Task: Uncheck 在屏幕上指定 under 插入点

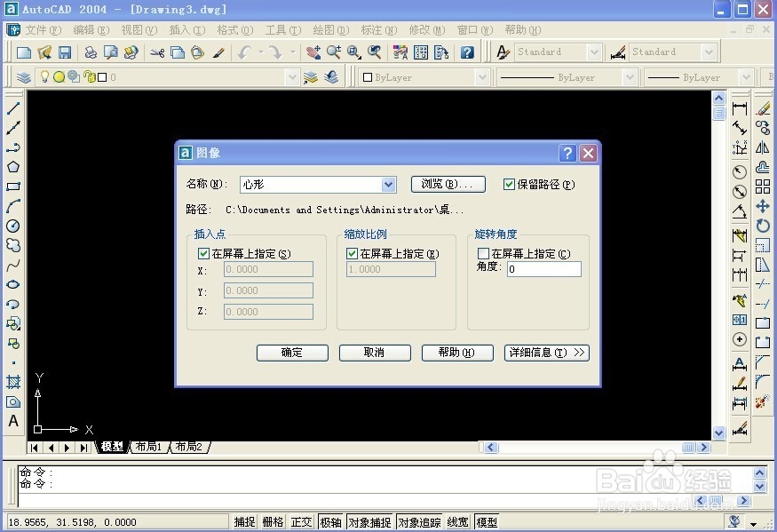Action: click(x=204, y=253)
